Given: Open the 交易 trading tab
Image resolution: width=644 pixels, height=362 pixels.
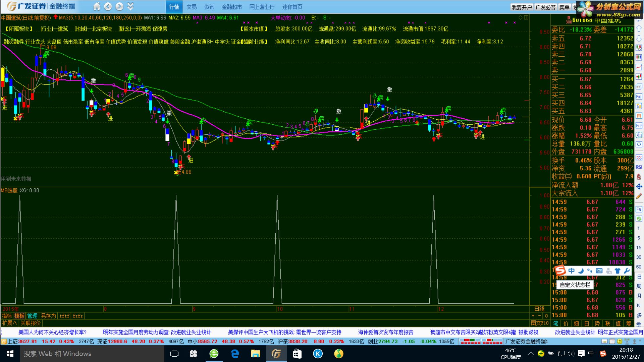Looking at the screenshot, I should click(x=192, y=7).
